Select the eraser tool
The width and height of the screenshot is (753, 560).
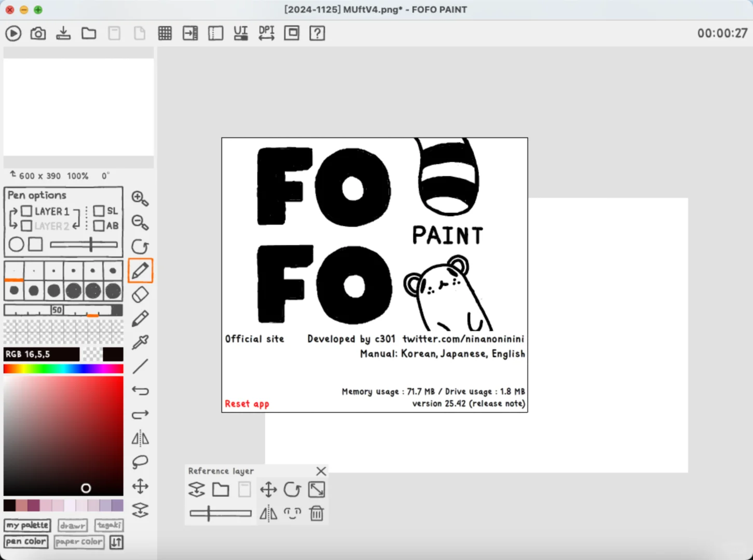pos(140,295)
